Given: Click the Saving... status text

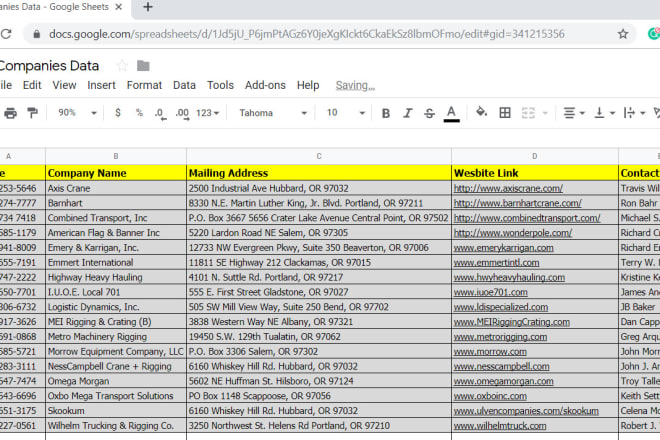Looking at the screenshot, I should (x=355, y=85).
